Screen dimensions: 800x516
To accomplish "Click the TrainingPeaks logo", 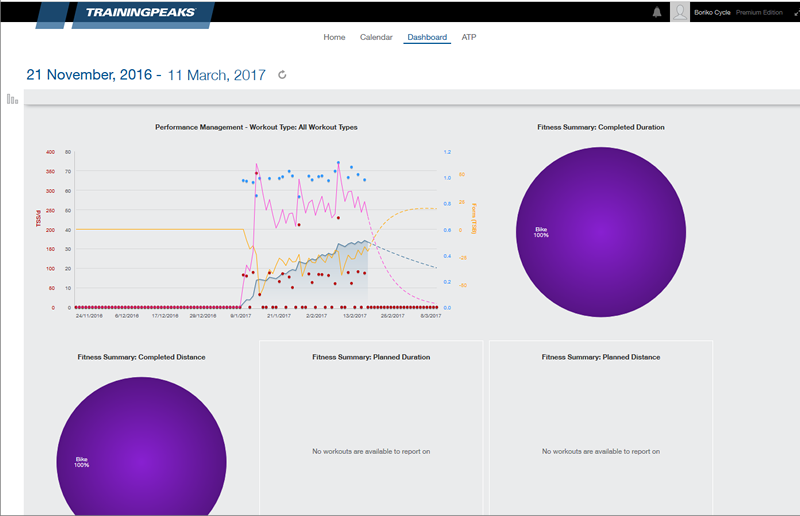I will pos(140,13).
